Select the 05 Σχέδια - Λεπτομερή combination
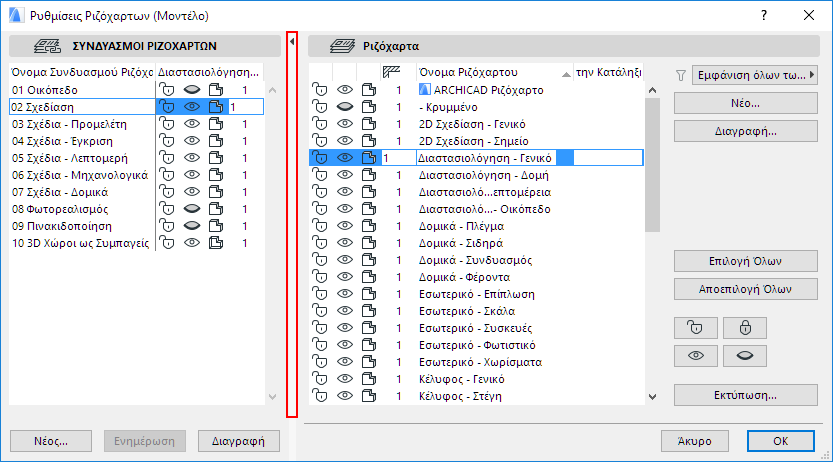 pyautogui.click(x=78, y=158)
